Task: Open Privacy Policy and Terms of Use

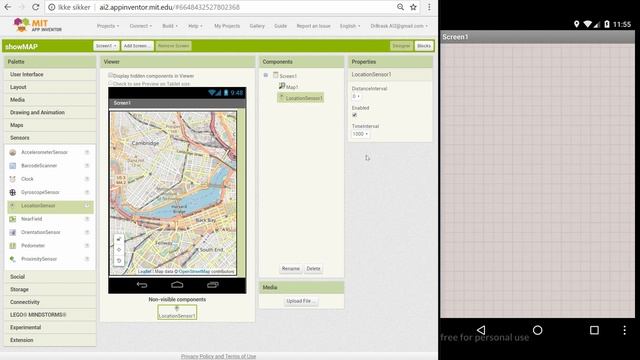Action: (218, 356)
